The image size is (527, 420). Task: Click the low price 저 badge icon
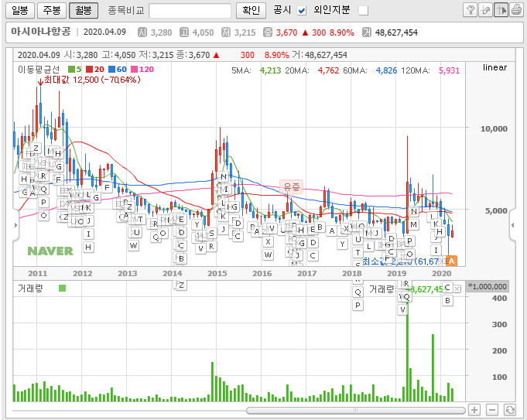226,32
